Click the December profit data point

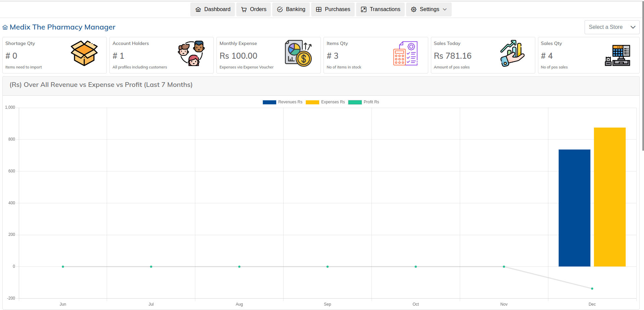click(592, 289)
